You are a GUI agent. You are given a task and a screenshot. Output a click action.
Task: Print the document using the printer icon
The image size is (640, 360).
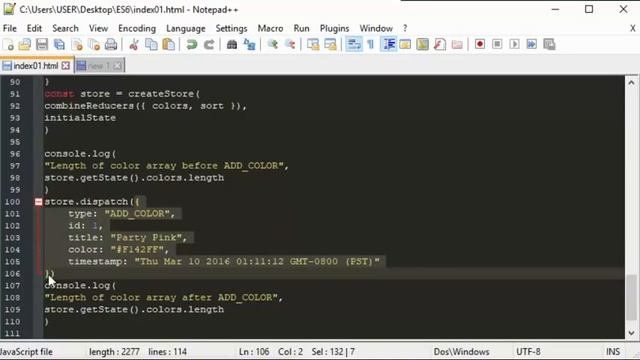click(x=111, y=44)
